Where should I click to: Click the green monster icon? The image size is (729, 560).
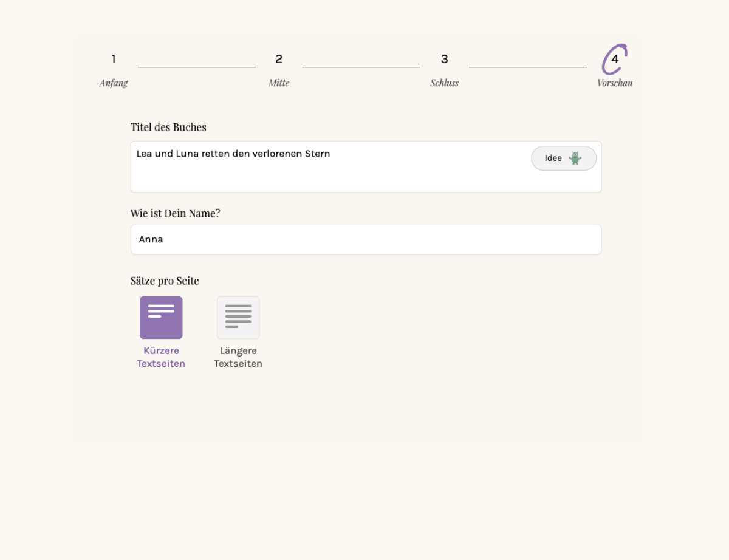pyautogui.click(x=575, y=159)
